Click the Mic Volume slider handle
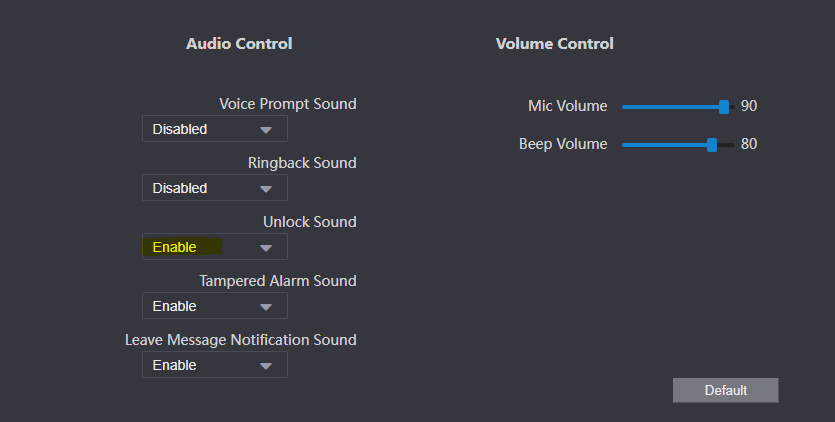835x422 pixels. pos(724,106)
